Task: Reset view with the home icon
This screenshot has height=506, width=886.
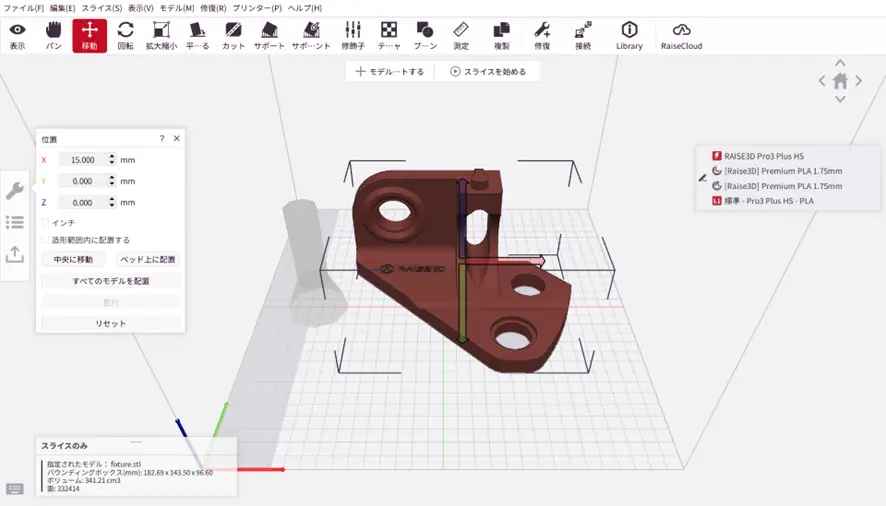Action: pyautogui.click(x=840, y=81)
